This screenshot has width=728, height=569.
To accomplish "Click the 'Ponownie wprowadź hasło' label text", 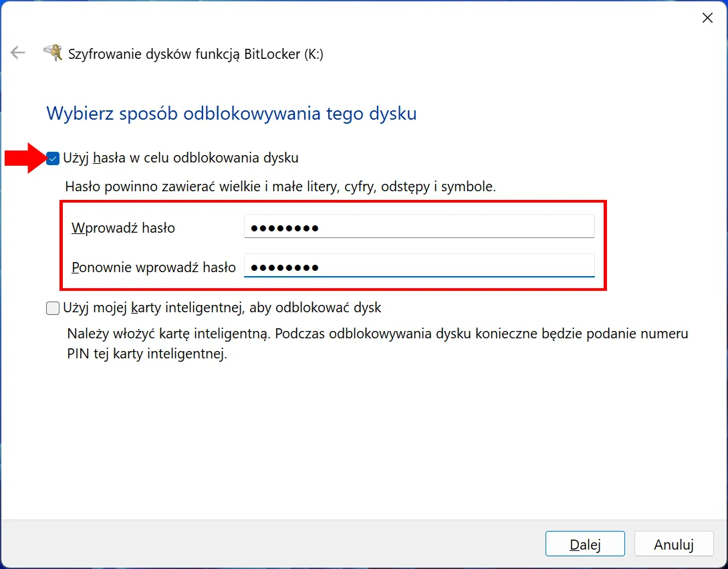I will tap(153, 267).
